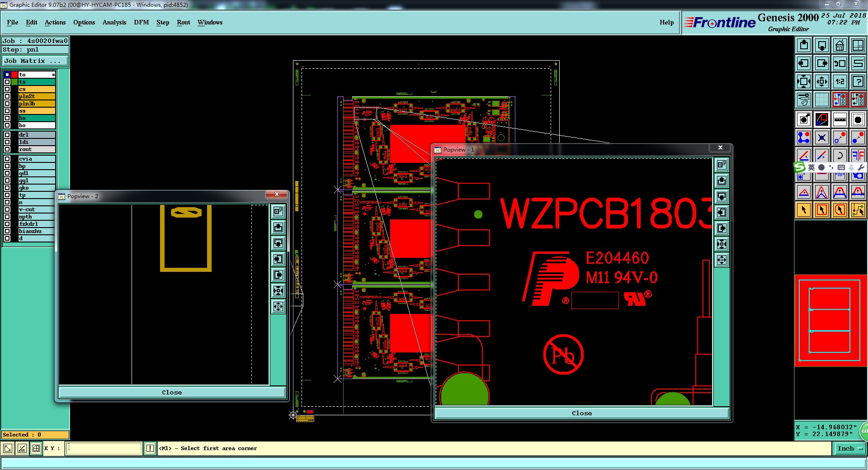Click the pan up icon in Popview-1
The width and height of the screenshot is (868, 470).
pyautogui.click(x=722, y=181)
